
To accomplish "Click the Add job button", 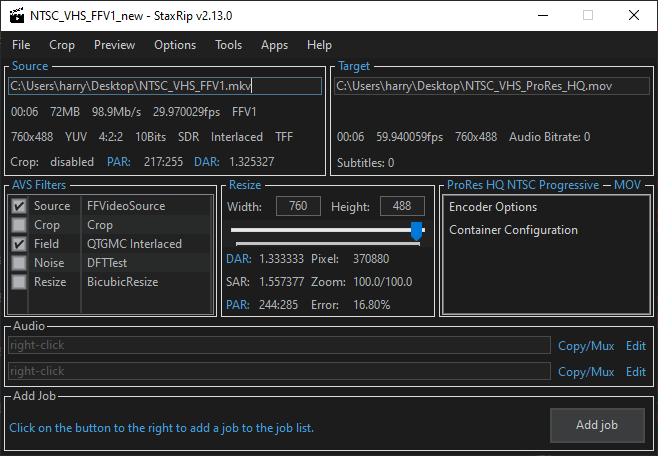I will pos(597,425).
